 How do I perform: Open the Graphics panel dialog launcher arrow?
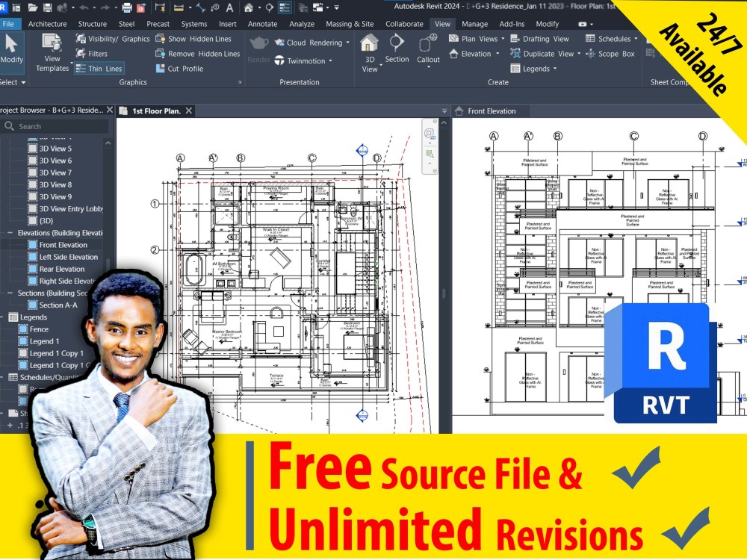point(240,82)
